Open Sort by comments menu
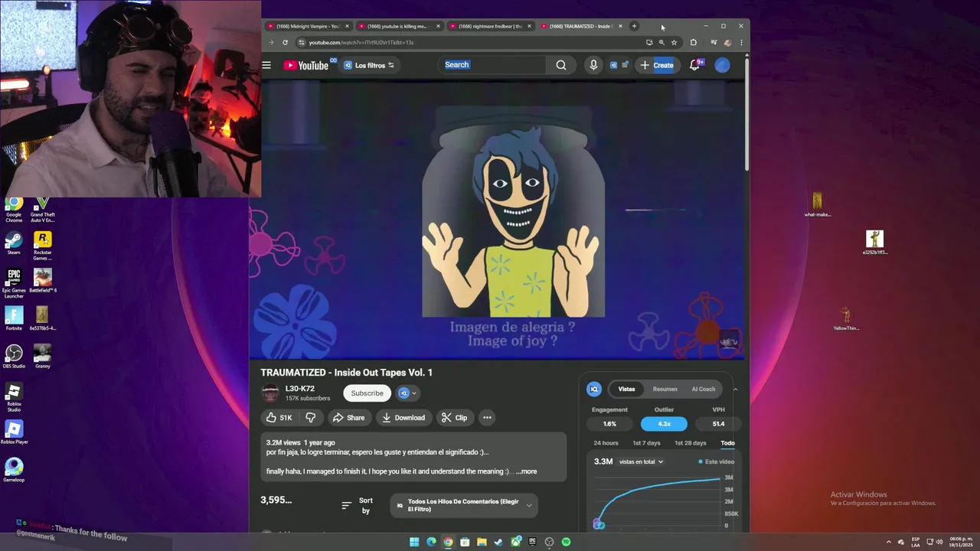Image resolution: width=980 pixels, height=551 pixels. tap(358, 505)
